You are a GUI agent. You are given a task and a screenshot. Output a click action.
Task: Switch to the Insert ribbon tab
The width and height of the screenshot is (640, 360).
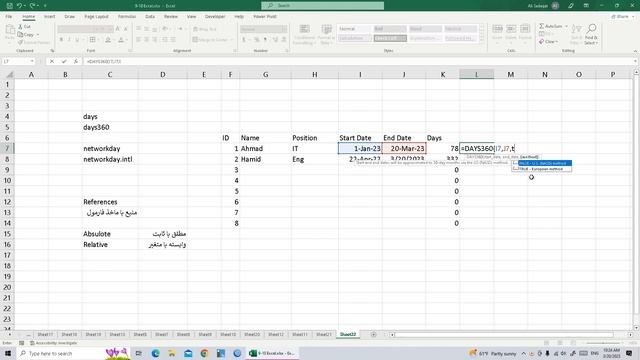(49, 17)
